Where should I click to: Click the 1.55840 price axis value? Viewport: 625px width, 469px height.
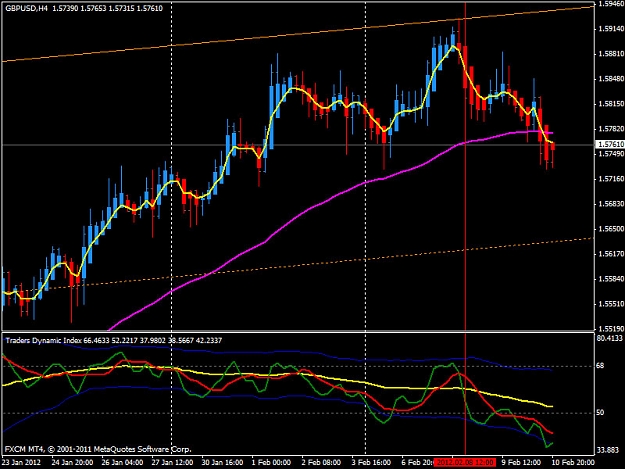point(610,279)
